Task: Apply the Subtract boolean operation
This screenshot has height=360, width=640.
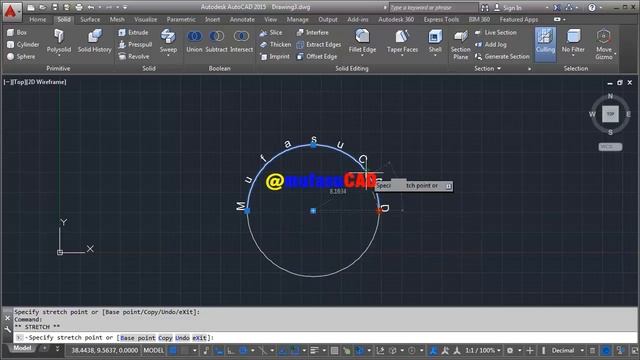Action: click(x=216, y=41)
